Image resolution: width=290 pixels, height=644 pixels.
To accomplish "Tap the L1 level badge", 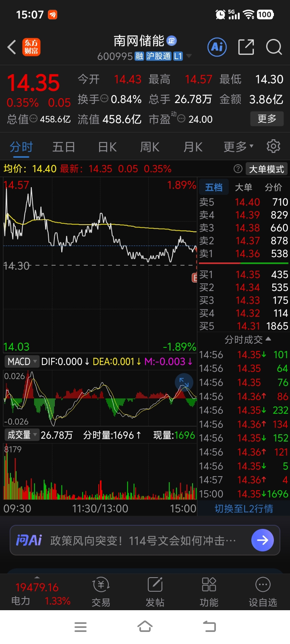I will point(178,56).
